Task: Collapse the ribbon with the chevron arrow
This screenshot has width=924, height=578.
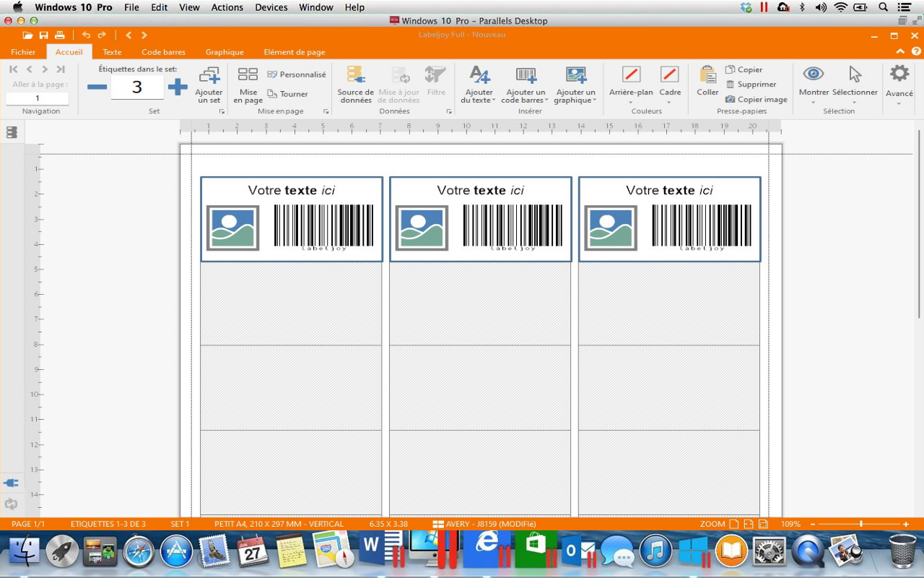Action: point(900,51)
